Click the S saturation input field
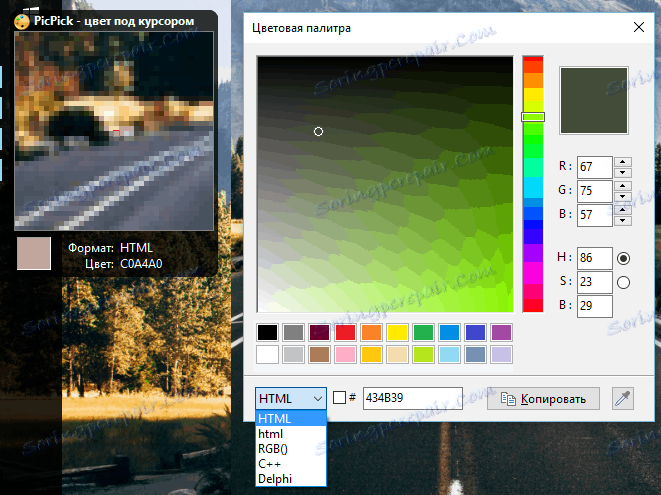Screen dimensions: 661x495 [x=594, y=282]
